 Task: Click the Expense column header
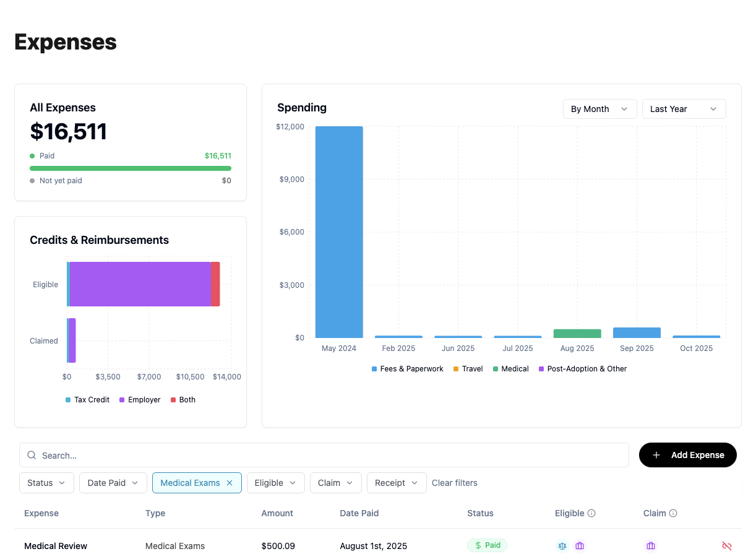(x=41, y=513)
